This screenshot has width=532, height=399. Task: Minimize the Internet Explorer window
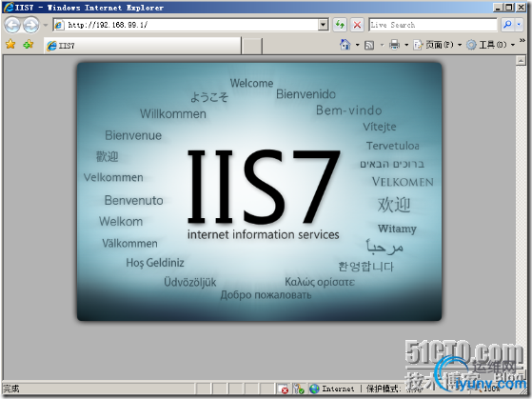(x=498, y=7)
